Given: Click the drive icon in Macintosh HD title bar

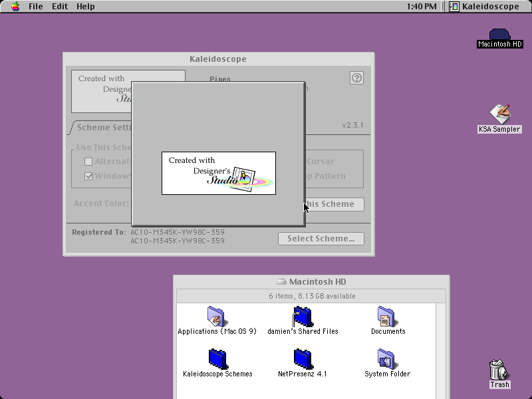Looking at the screenshot, I should click(281, 281).
